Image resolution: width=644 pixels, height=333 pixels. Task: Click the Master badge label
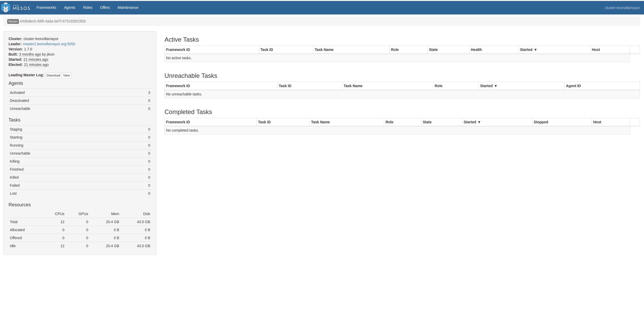[13, 21]
